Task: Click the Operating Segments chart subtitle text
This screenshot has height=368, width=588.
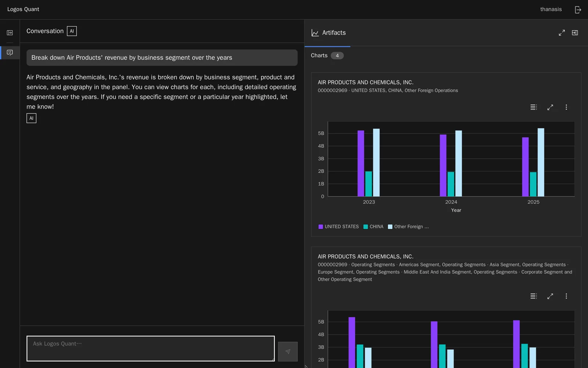Action: point(445,272)
